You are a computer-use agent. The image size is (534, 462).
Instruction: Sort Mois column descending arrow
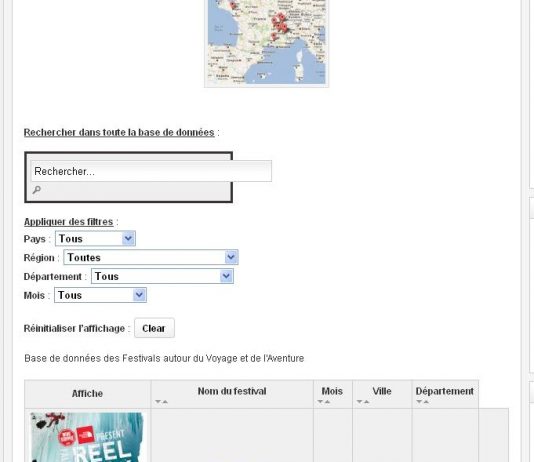coord(320,402)
